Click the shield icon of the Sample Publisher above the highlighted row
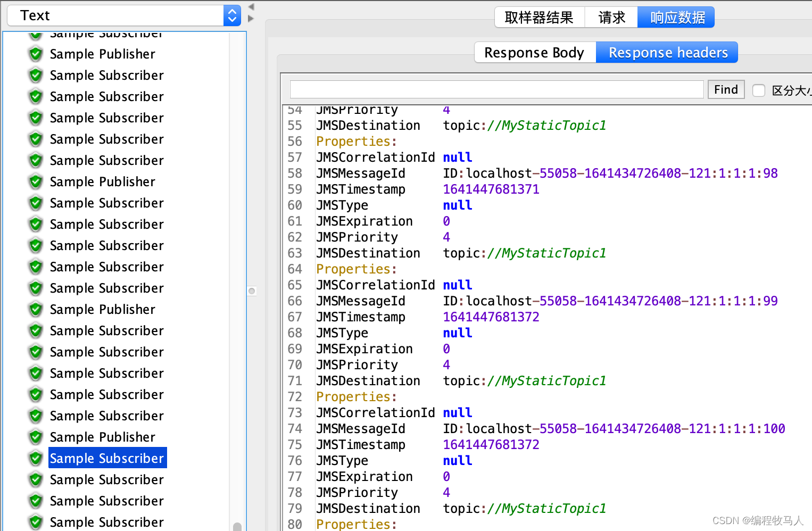This screenshot has height=531, width=812. pos(36,437)
